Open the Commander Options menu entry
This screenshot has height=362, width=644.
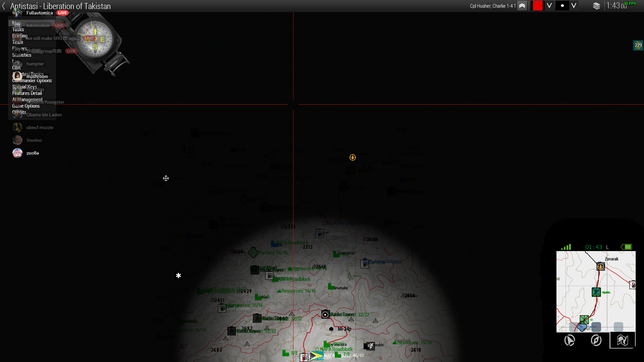[32, 80]
